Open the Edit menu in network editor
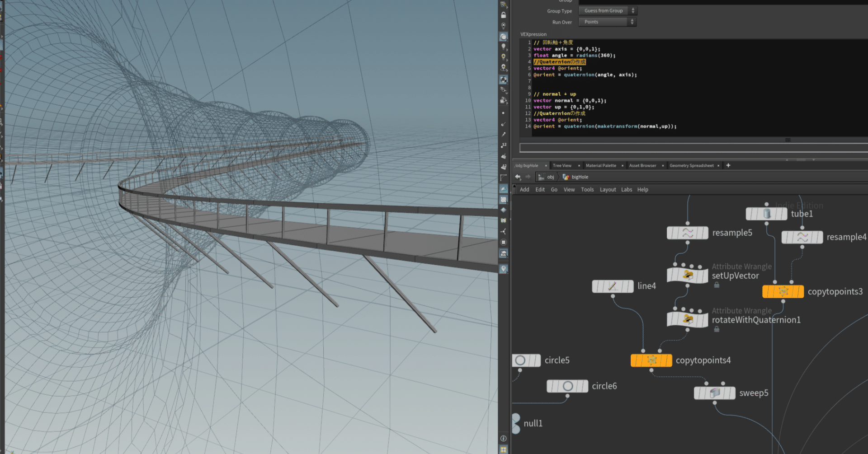 point(540,190)
